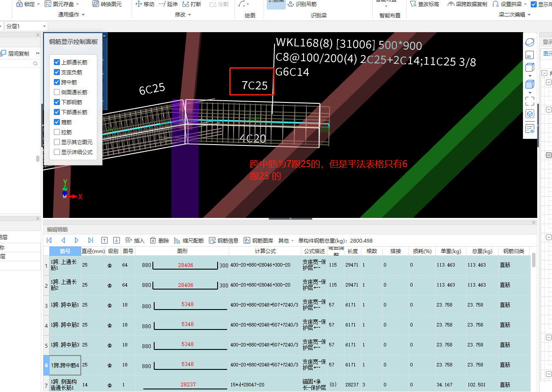This screenshot has height=392, width=552.
Task: Select 转换图元 tool
Action: click(107, 4)
